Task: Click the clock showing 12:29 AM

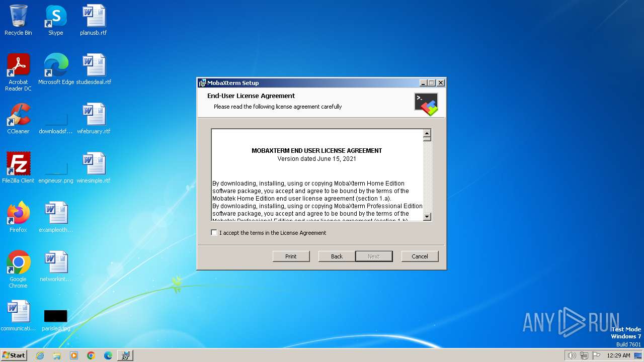Action: (x=618, y=355)
